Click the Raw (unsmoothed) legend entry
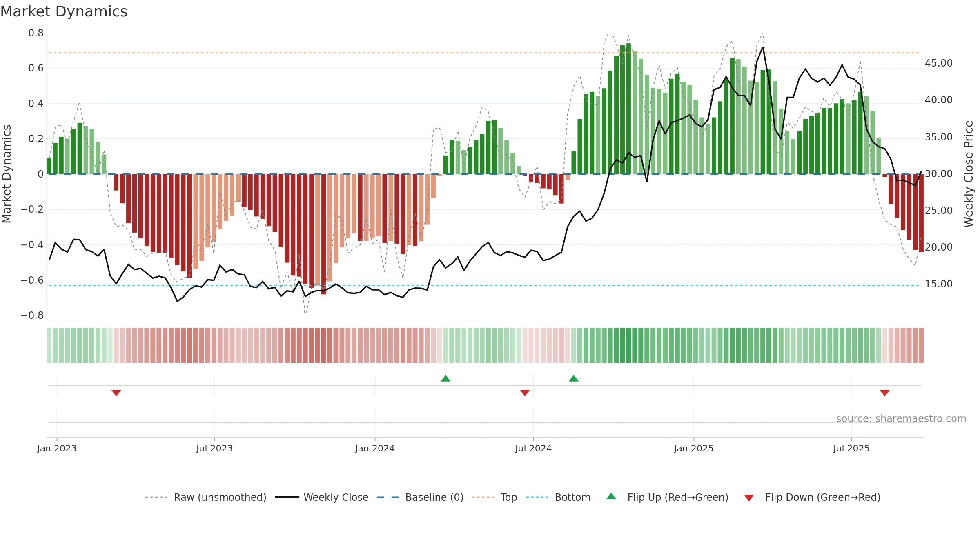 [205, 497]
